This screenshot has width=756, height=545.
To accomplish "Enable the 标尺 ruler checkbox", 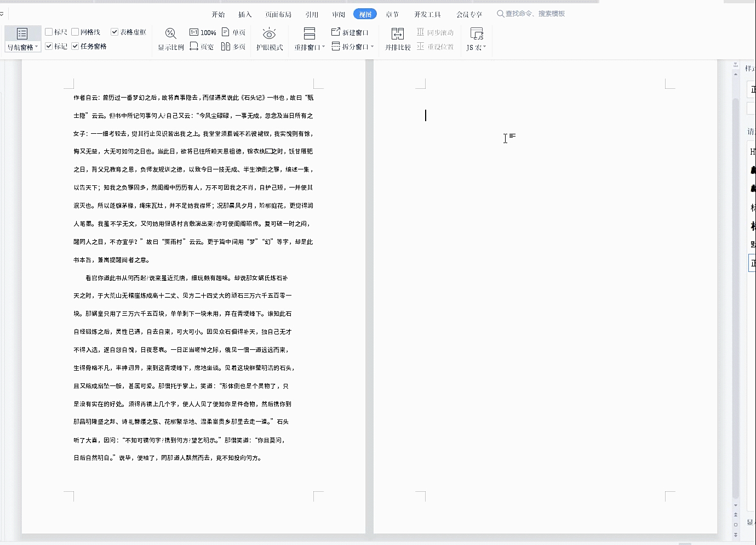I will tap(49, 32).
